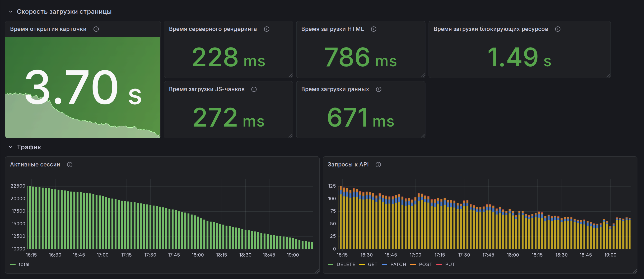Open the Время загрузки HTML title menu

pyautogui.click(x=333, y=29)
